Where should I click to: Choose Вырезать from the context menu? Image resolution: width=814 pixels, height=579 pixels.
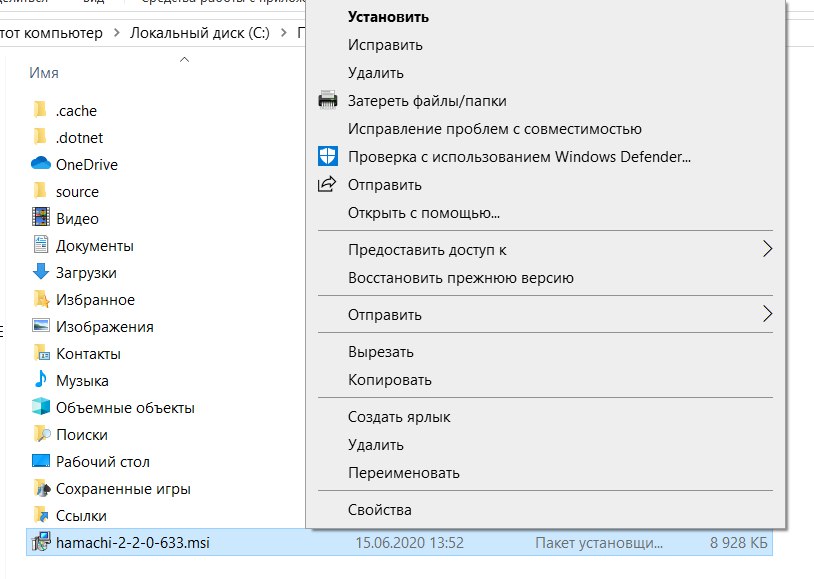pyautogui.click(x=545, y=353)
